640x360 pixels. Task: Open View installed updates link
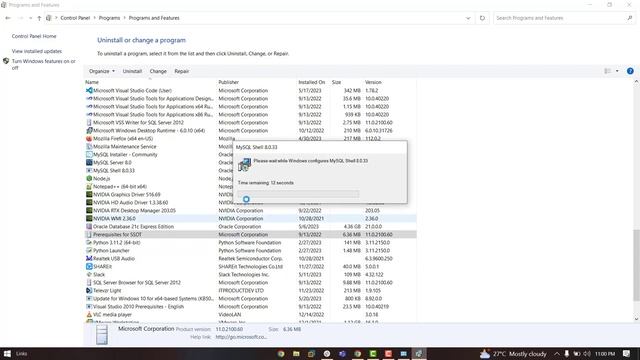[x=37, y=51]
